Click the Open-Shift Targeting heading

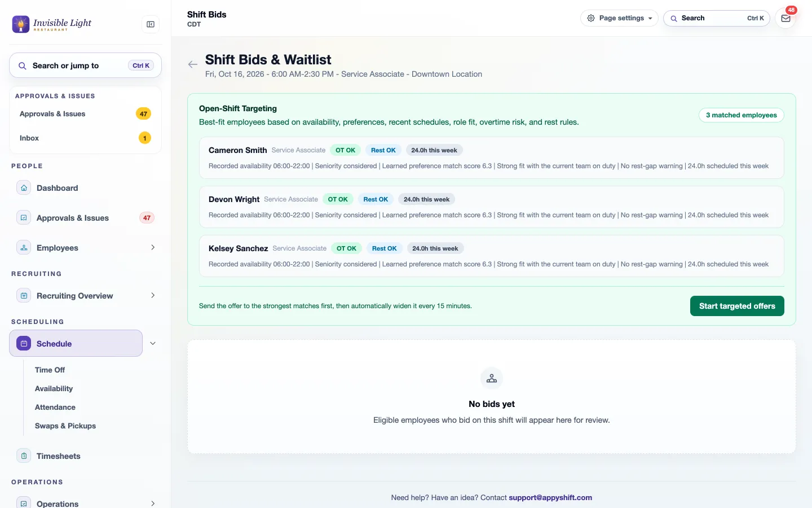coord(238,108)
